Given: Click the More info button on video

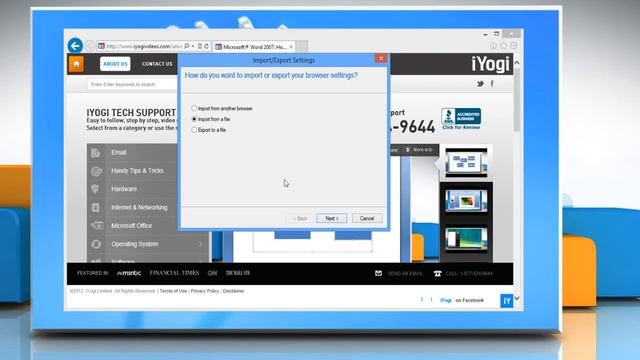Looking at the screenshot, I should click(x=419, y=150).
